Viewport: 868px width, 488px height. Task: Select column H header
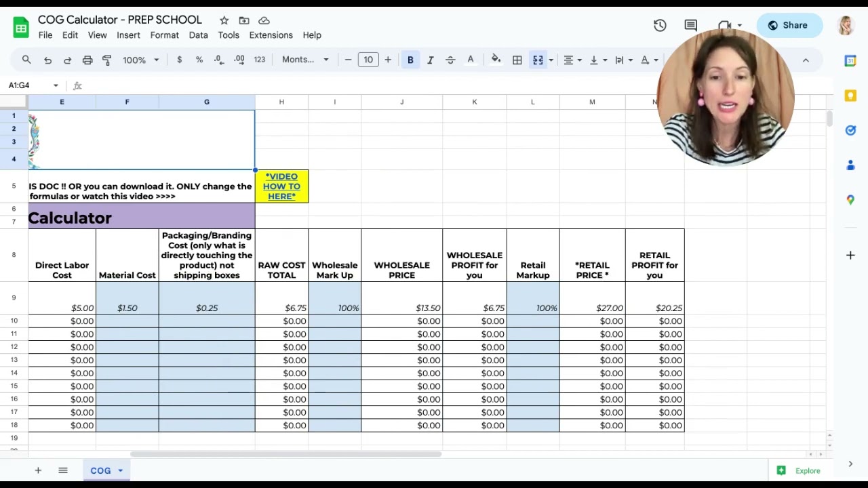click(x=281, y=102)
